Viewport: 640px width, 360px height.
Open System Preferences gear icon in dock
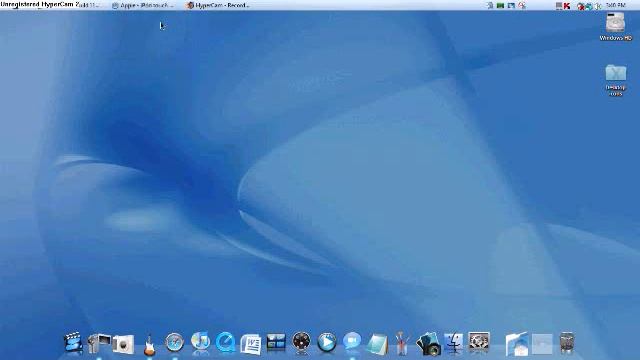(479, 341)
